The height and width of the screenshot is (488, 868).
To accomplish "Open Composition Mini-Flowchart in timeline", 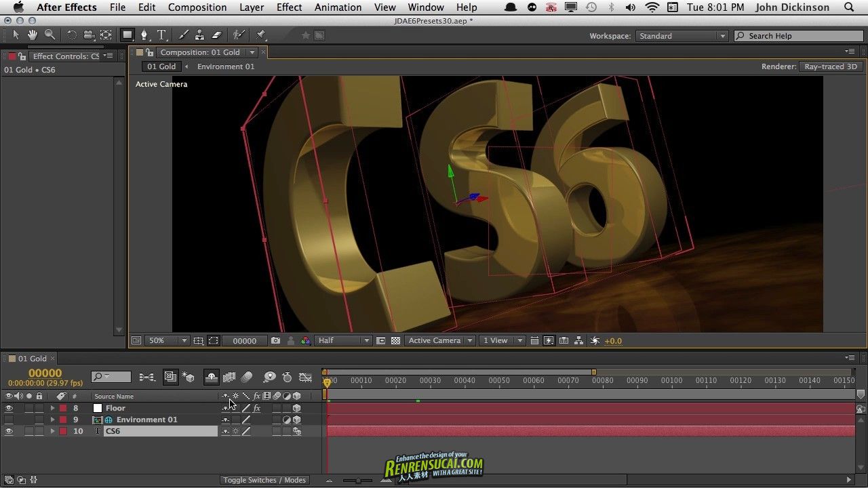I will 146,377.
